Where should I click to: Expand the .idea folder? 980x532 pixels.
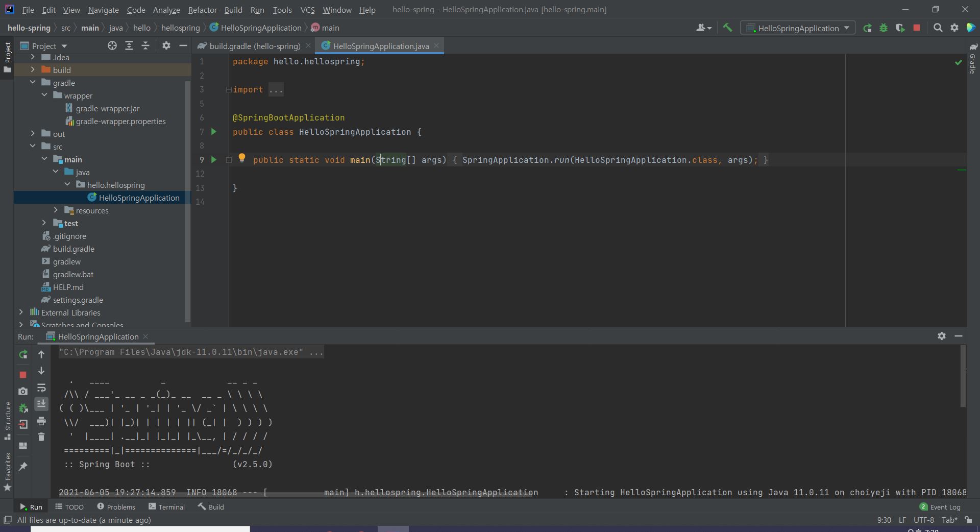click(33, 57)
